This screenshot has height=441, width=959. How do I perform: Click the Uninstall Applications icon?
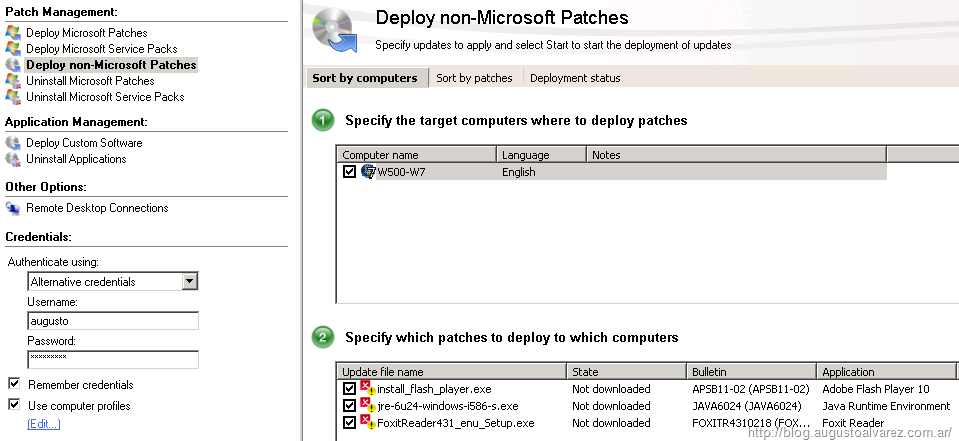[12, 159]
